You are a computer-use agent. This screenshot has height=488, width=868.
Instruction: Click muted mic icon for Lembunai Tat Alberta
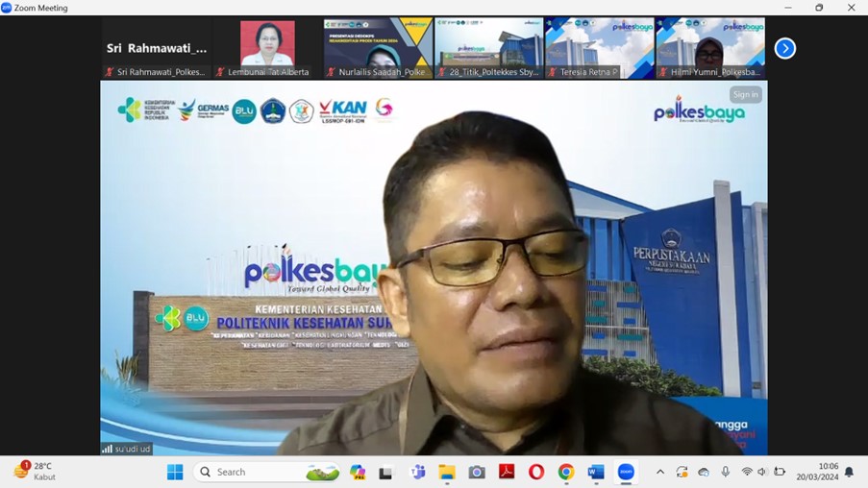220,72
